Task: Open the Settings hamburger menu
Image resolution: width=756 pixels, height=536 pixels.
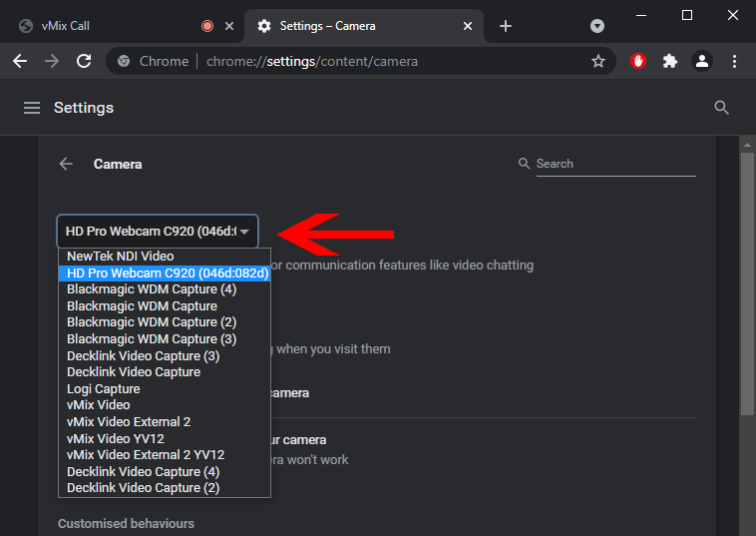Action: pyautogui.click(x=32, y=108)
